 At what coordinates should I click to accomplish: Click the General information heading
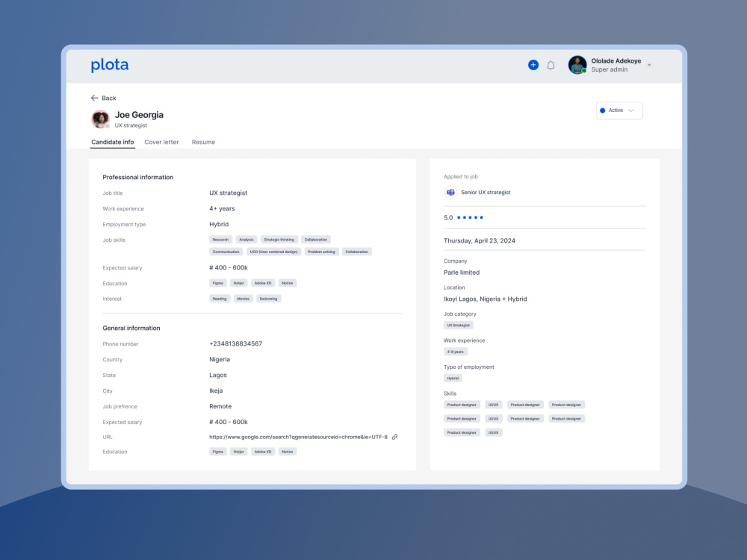131,328
